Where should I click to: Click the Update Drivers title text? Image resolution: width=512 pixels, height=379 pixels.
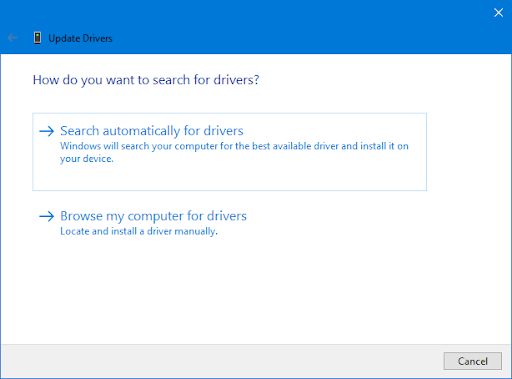(80, 38)
